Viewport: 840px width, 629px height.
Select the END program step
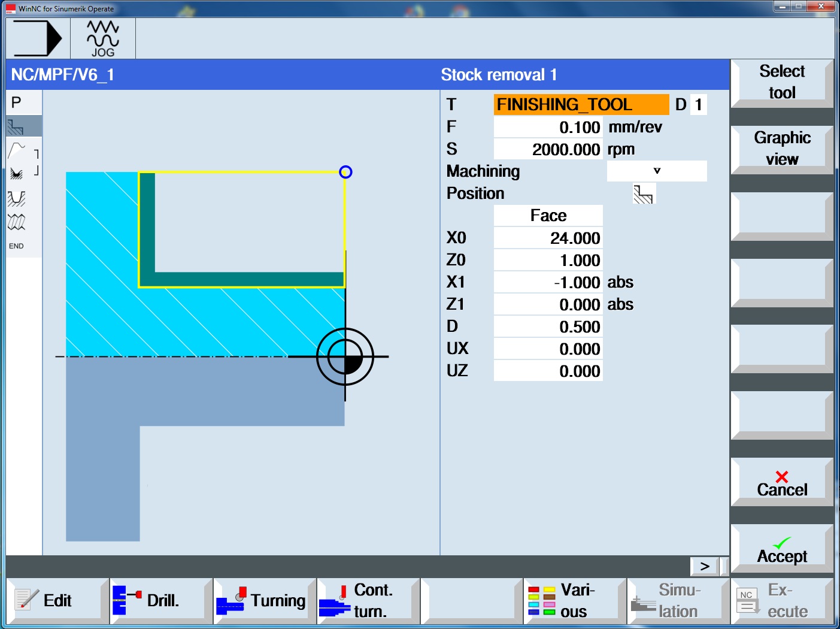pyautogui.click(x=16, y=246)
